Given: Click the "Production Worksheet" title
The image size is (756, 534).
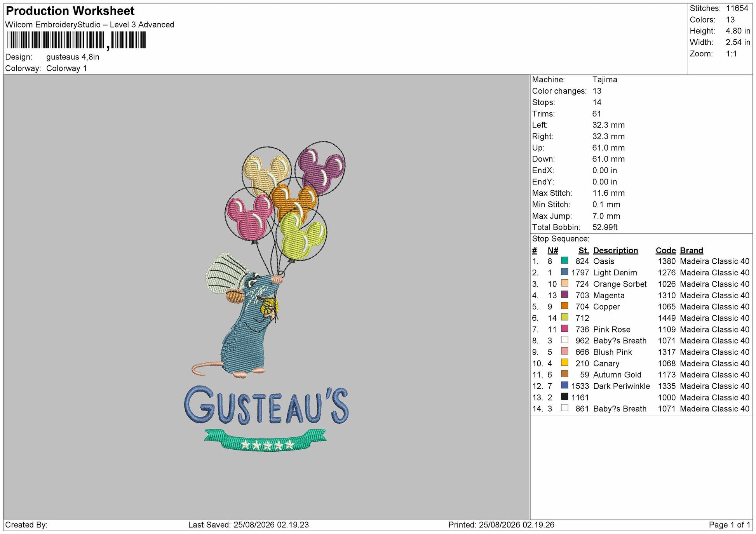Looking at the screenshot, I should 70,11.
